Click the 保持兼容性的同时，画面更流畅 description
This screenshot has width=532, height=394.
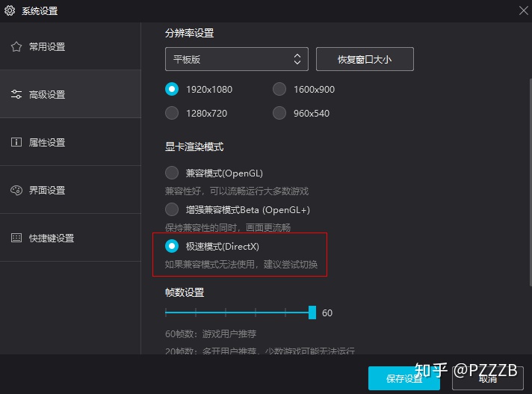[x=228, y=227]
